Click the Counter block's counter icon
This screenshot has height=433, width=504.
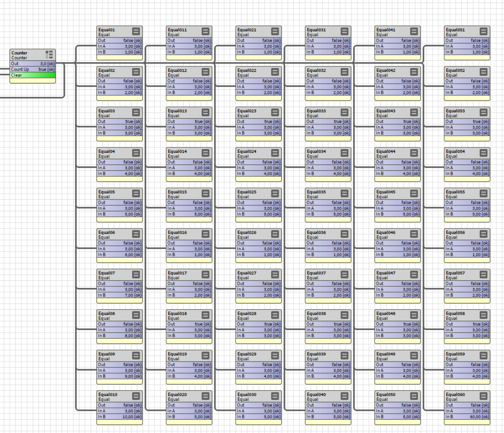49,55
